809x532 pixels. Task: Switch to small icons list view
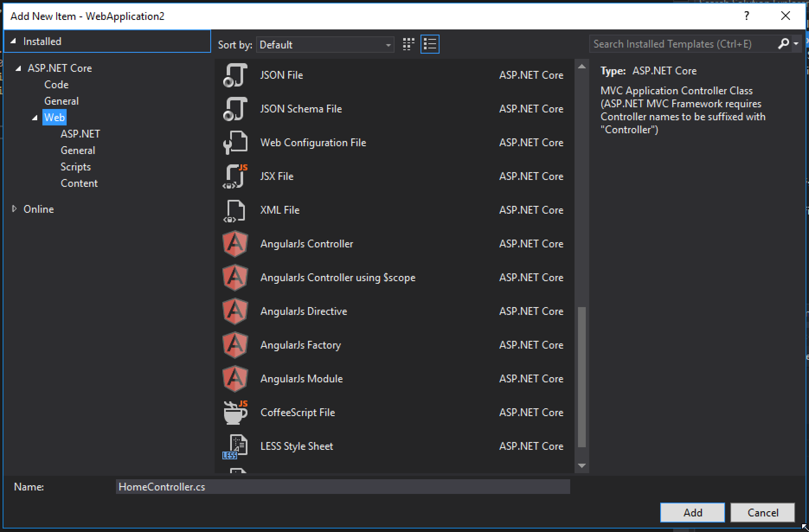[430, 44]
